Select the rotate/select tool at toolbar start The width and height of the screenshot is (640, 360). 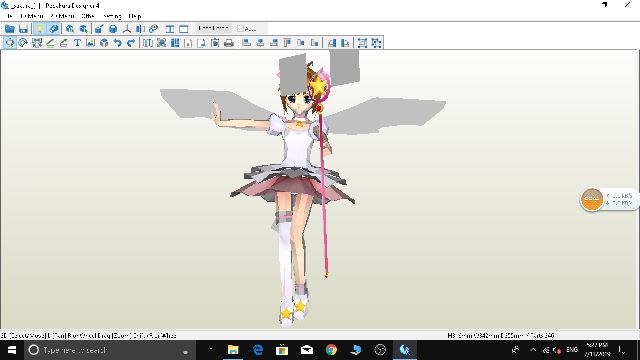coord(10,42)
